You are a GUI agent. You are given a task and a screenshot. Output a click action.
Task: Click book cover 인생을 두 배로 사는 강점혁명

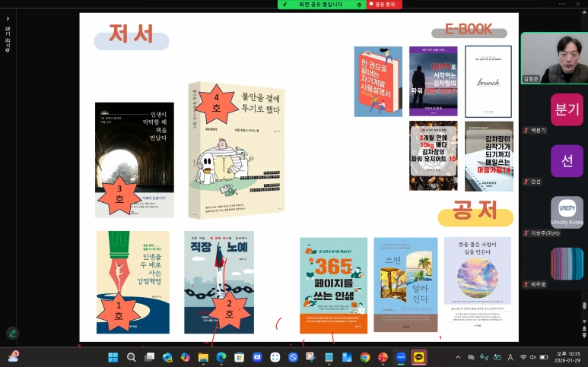pos(133,282)
